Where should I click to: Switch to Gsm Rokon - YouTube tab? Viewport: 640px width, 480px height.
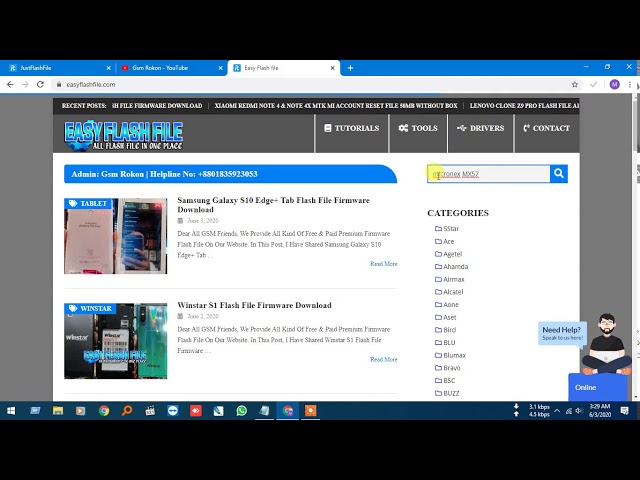click(x=171, y=68)
